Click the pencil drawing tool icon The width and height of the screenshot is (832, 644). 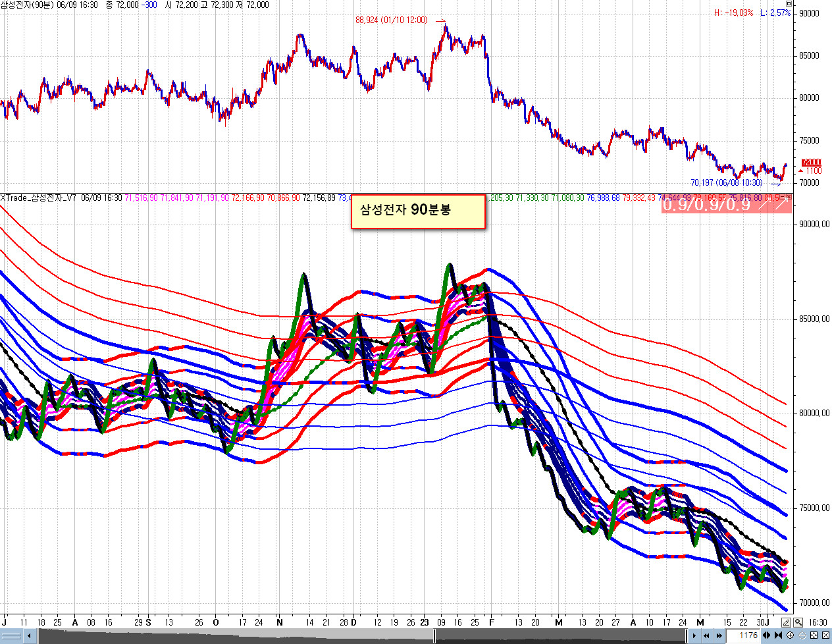click(786, 622)
